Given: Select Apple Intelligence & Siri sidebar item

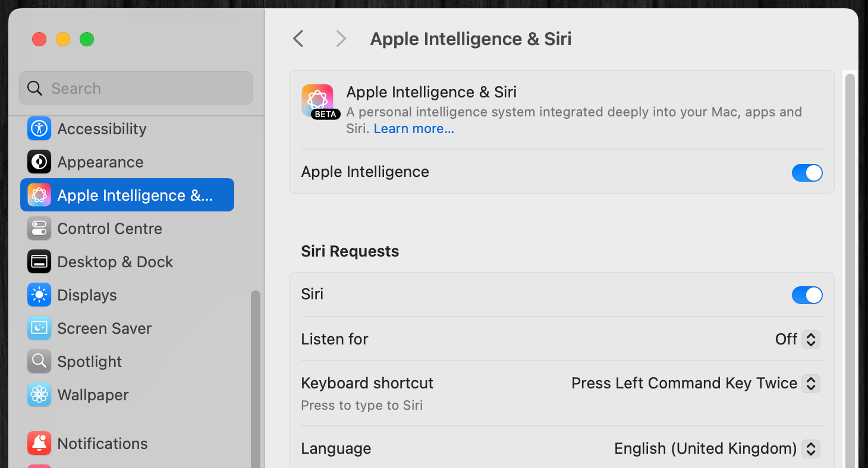Looking at the screenshot, I should (127, 195).
